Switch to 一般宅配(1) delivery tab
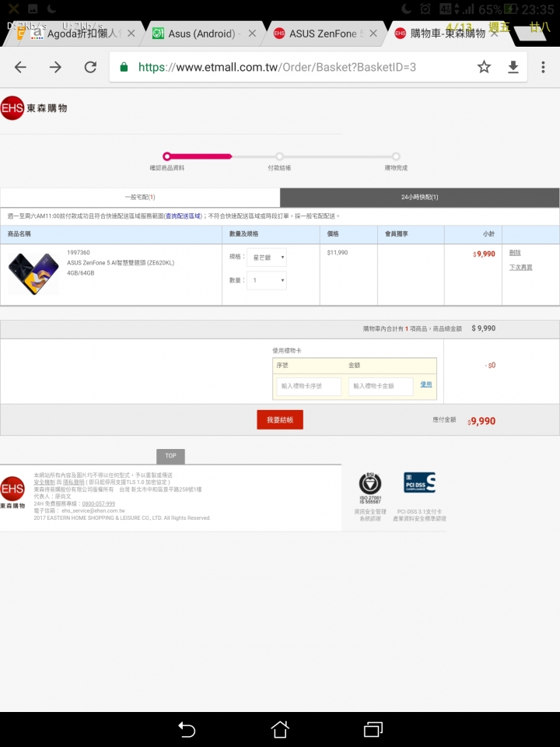 [x=140, y=197]
